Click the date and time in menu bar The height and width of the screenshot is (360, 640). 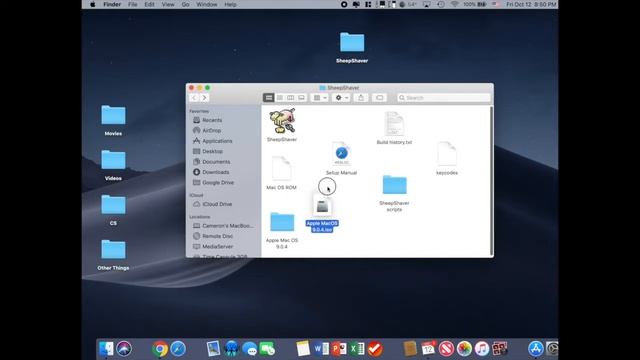pos(531,4)
